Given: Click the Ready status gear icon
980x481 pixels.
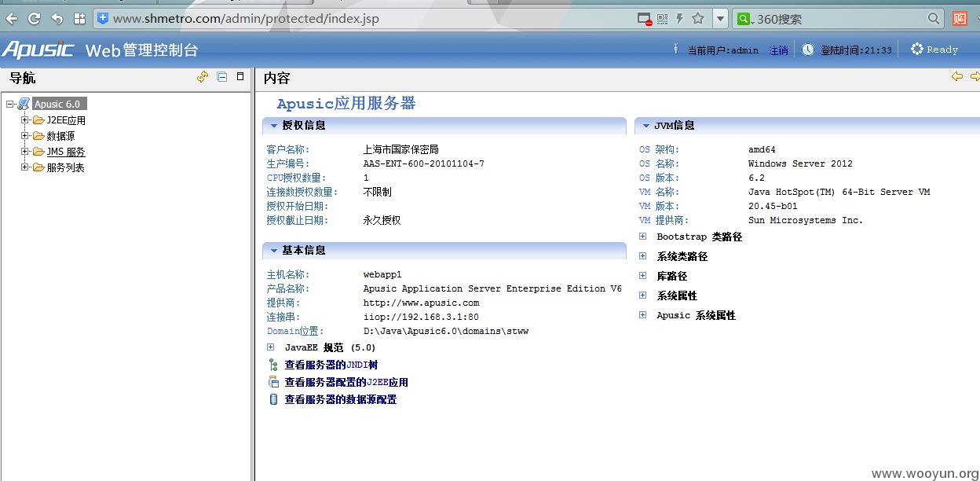Looking at the screenshot, I should pos(916,49).
